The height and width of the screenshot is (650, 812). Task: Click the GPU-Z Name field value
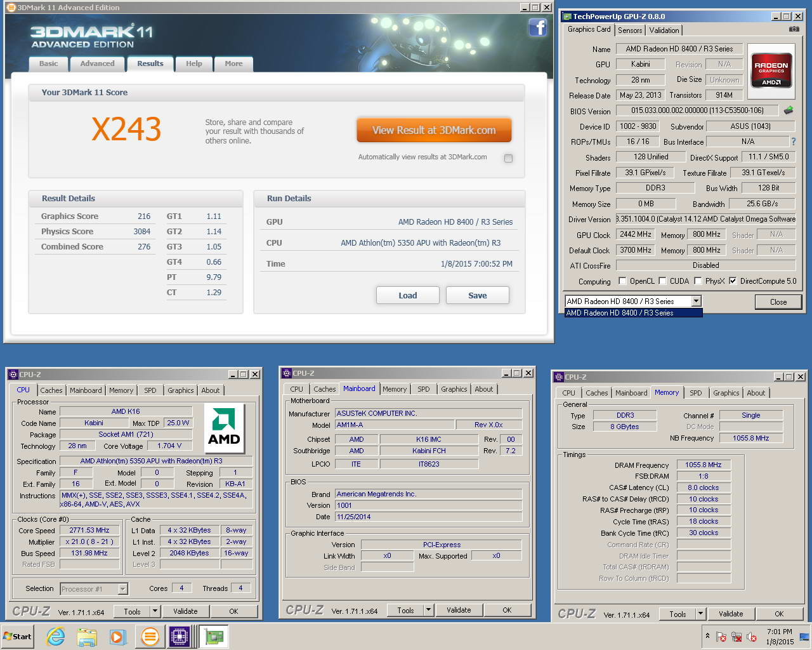[x=679, y=49]
